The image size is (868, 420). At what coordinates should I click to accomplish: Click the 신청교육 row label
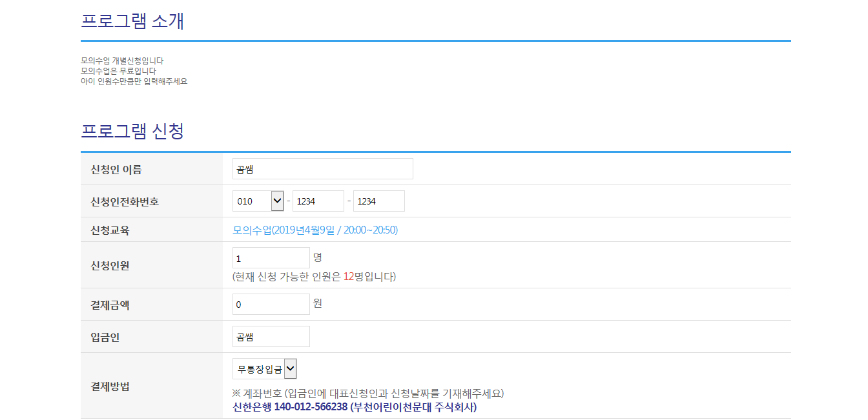(x=110, y=230)
